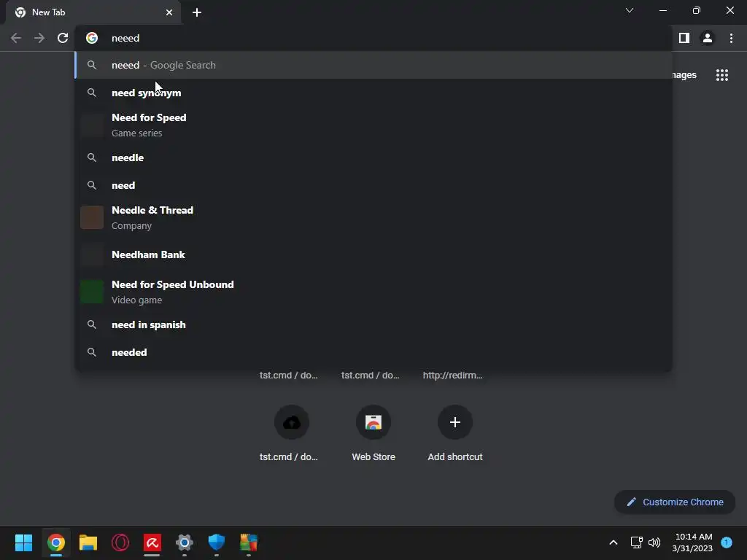Image resolution: width=747 pixels, height=560 pixels.
Task: Launch Opera from the taskbar
Action: 120,542
